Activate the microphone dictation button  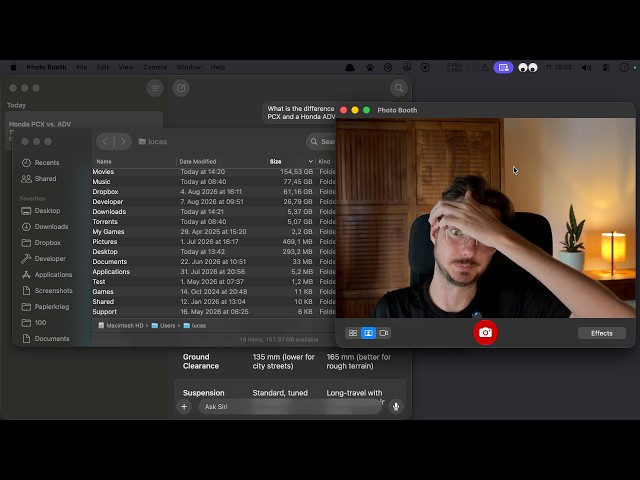(396, 407)
